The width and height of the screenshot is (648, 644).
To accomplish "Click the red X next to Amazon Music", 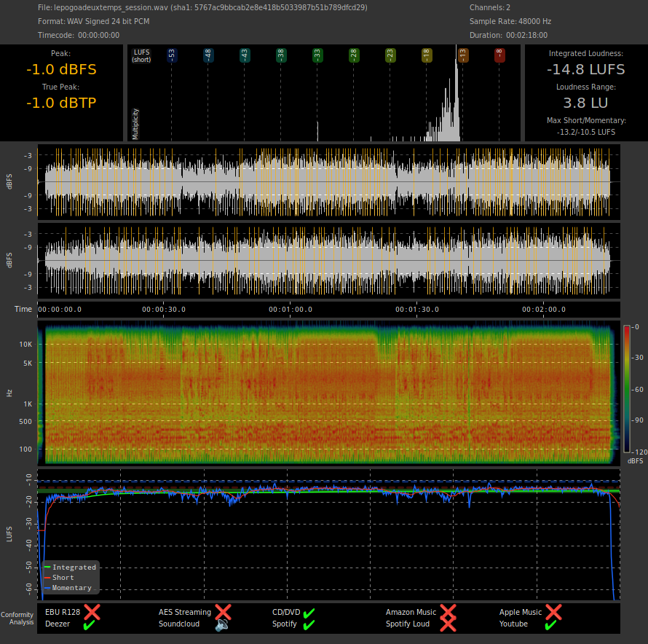I will [x=448, y=612].
